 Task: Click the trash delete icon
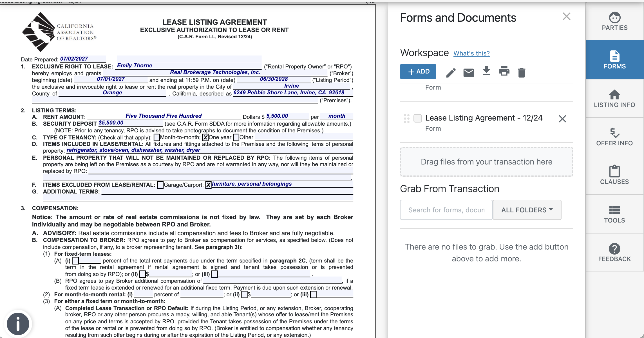[x=522, y=72]
